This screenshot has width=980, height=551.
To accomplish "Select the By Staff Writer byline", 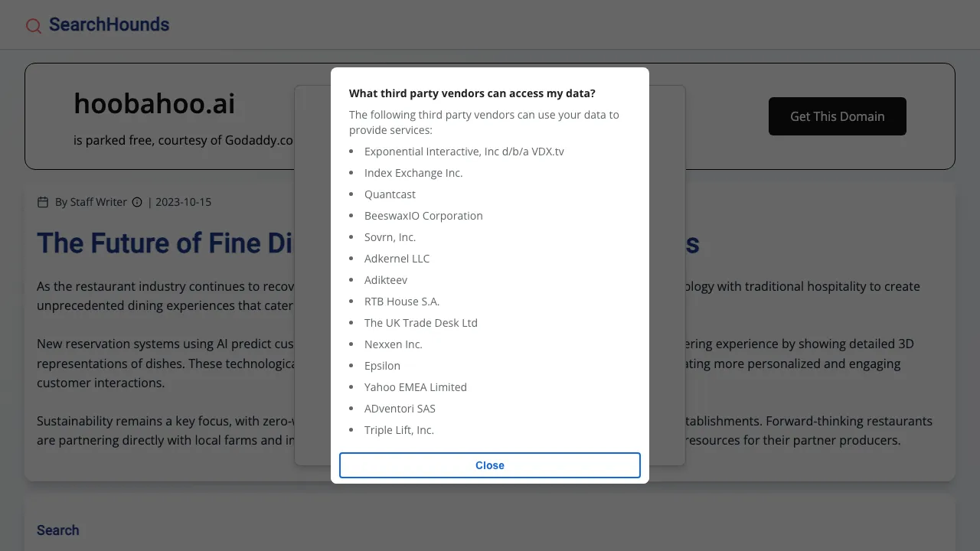I will [x=91, y=202].
